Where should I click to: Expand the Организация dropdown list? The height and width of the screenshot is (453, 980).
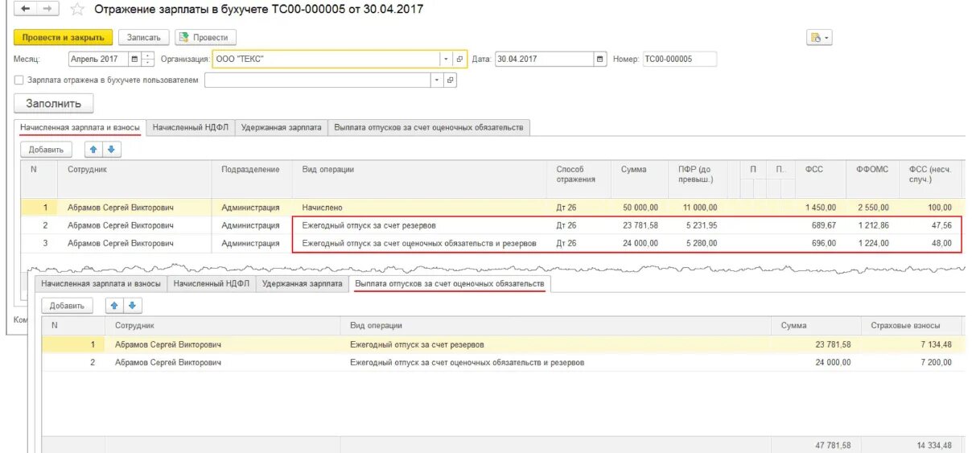click(x=447, y=59)
